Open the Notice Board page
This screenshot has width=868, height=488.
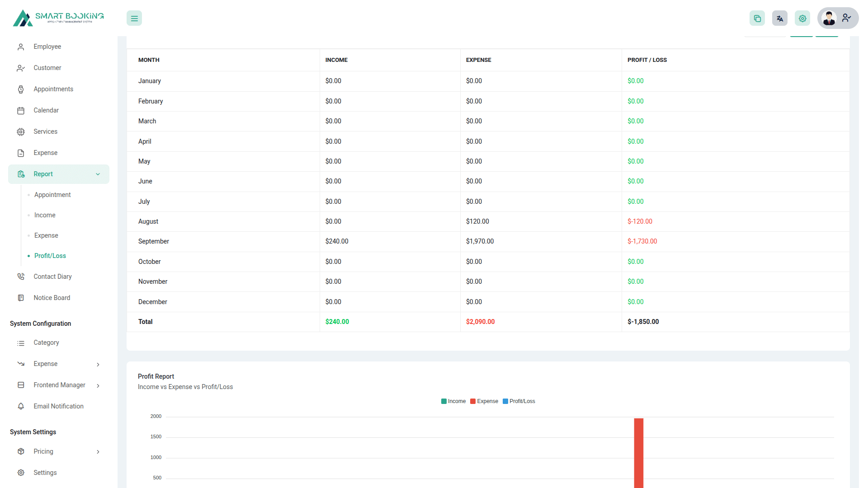click(x=52, y=298)
